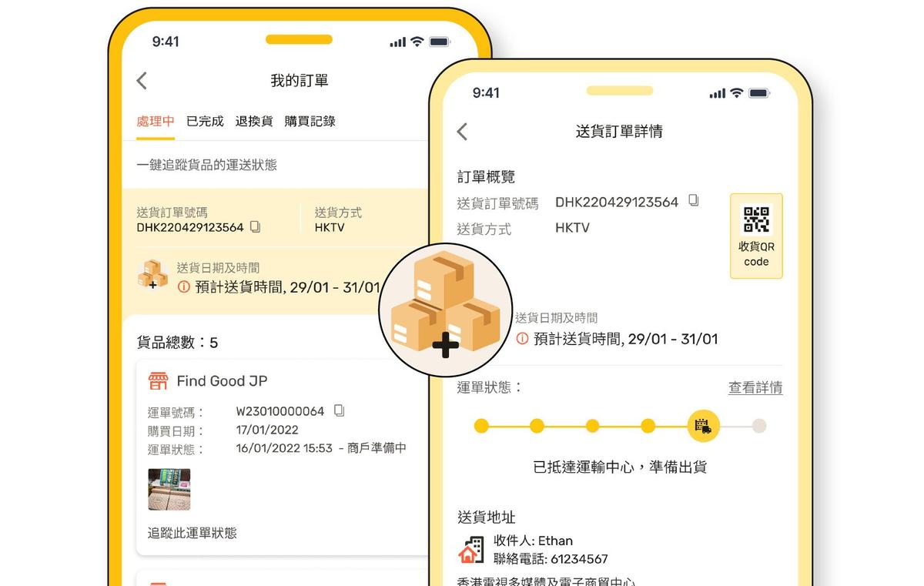The image size is (924, 586).
Task: Tap the 16/01/2022 15:53 - 商戶準備中 status
Action: pos(321,448)
